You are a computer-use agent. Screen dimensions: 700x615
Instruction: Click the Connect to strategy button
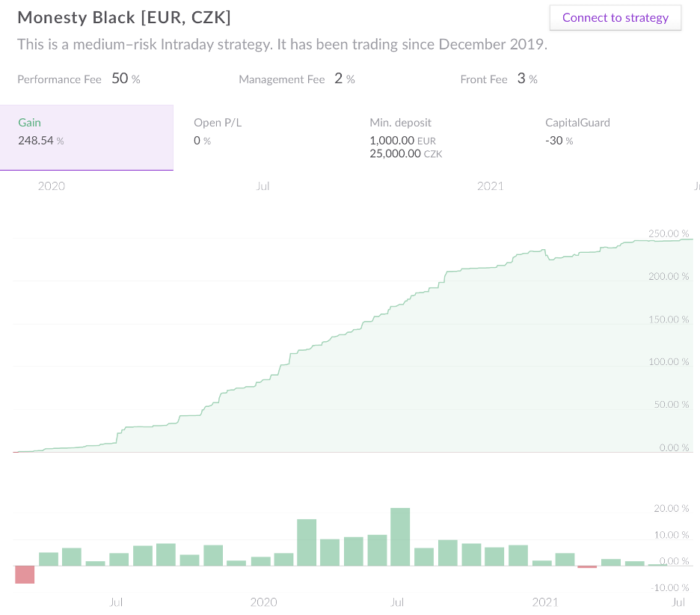click(615, 18)
